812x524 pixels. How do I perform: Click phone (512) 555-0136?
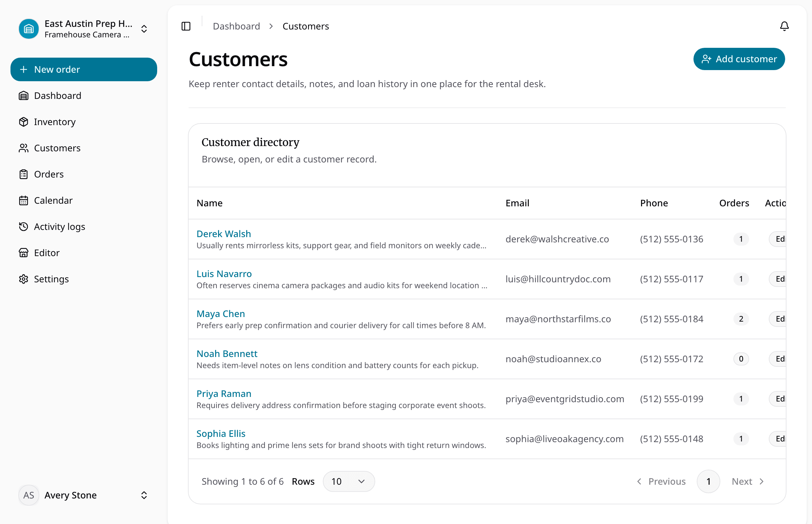tap(672, 239)
